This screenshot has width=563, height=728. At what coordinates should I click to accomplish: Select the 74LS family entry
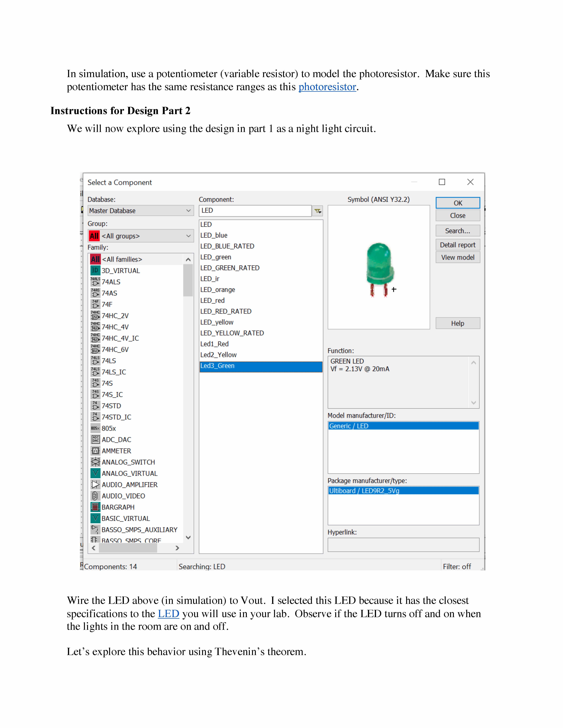tap(109, 361)
